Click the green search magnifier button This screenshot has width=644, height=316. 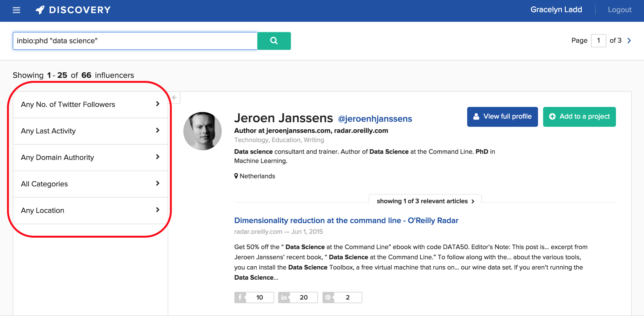(274, 41)
